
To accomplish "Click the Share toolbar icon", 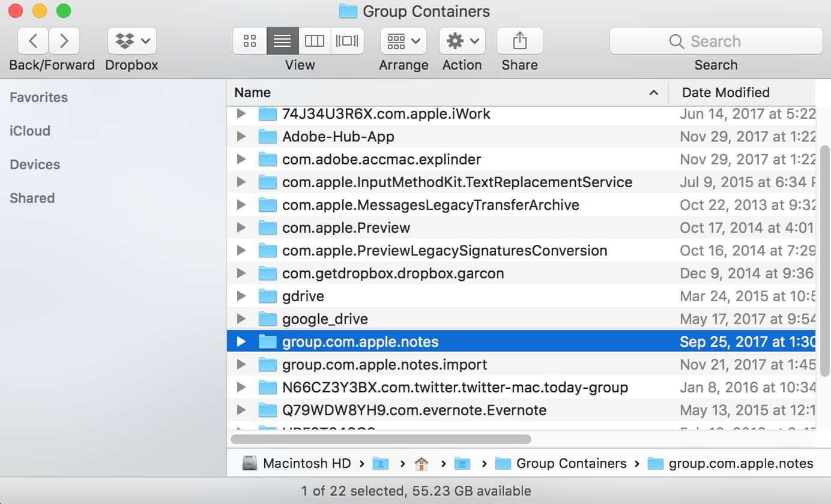I will pos(519,41).
